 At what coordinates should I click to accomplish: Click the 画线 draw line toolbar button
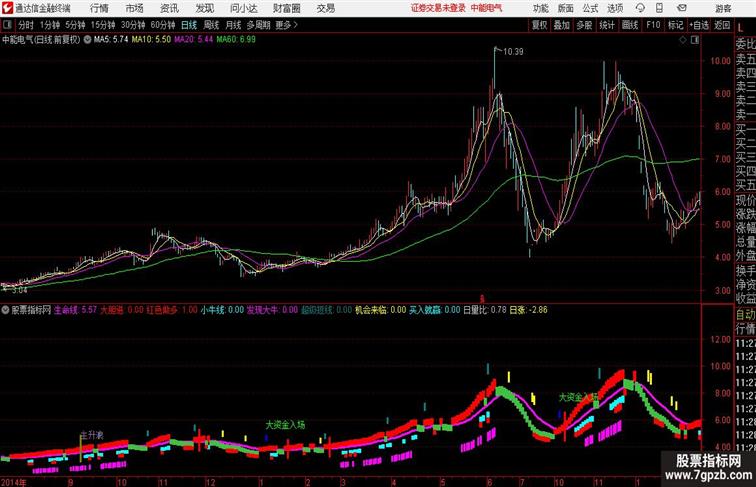[x=630, y=25]
